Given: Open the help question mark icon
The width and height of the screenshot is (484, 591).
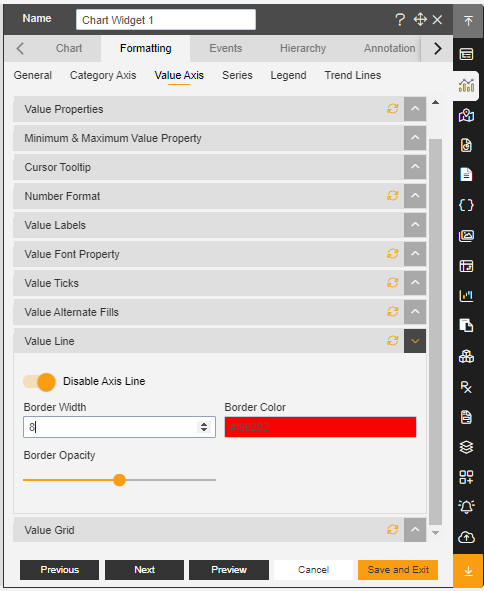Looking at the screenshot, I should (400, 20).
